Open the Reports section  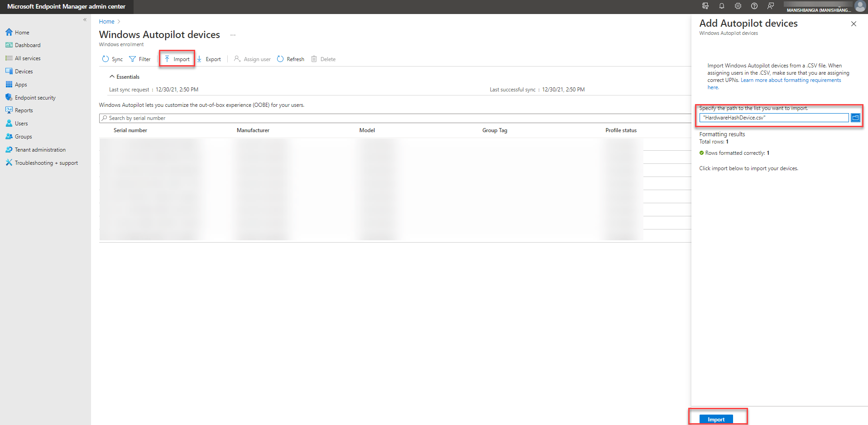tap(23, 110)
